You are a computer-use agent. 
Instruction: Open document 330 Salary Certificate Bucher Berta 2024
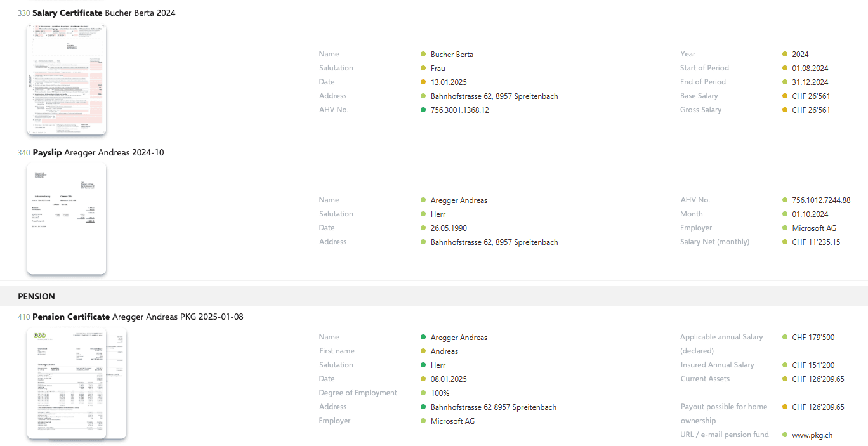point(96,13)
